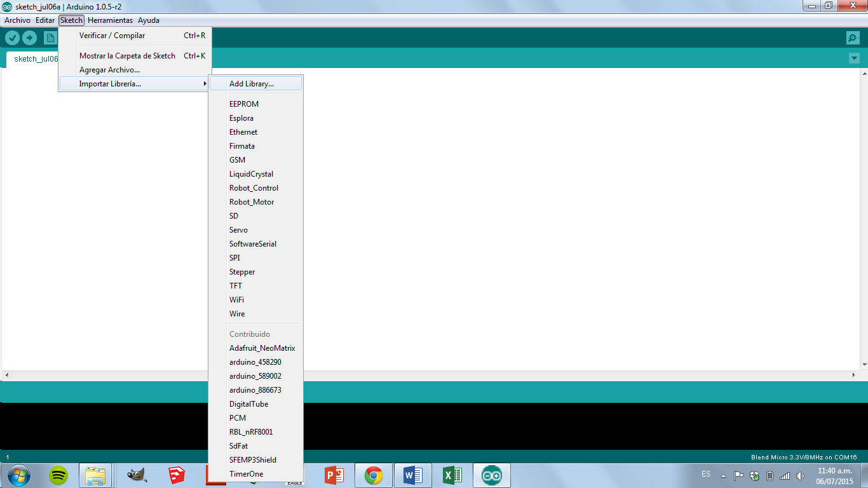This screenshot has width=868, height=488.
Task: Import the Adafruit_NeoMatrix library
Action: (256, 348)
